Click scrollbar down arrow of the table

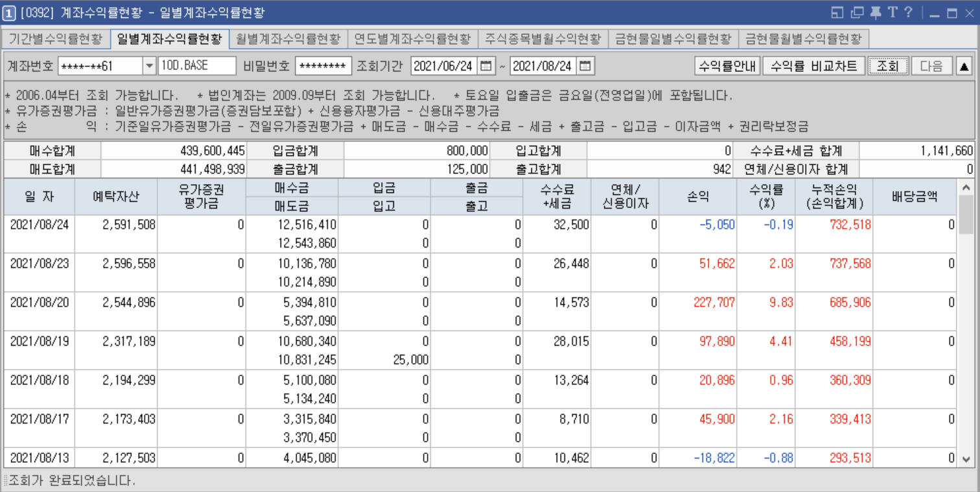[x=966, y=460]
